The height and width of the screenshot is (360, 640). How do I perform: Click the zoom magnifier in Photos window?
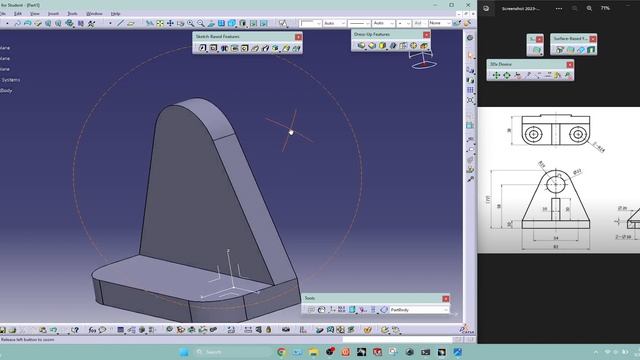589,8
